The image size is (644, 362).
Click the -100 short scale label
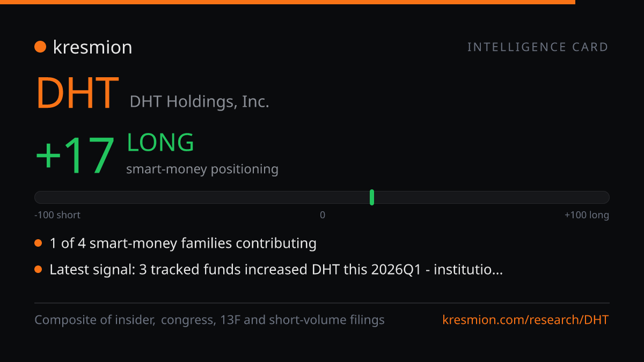point(57,215)
